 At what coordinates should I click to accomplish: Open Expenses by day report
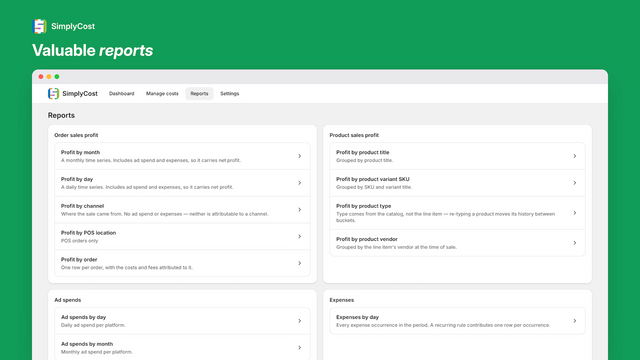(x=458, y=321)
